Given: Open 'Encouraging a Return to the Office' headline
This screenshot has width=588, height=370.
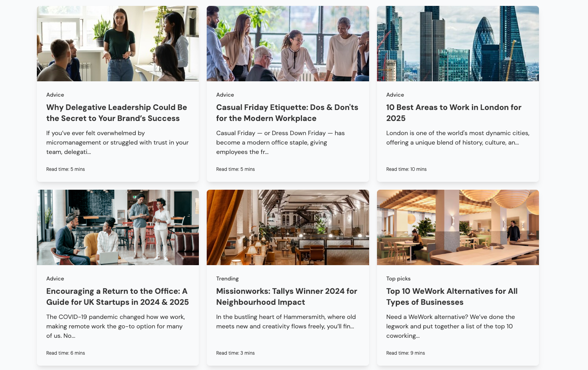Looking at the screenshot, I should coord(117,297).
